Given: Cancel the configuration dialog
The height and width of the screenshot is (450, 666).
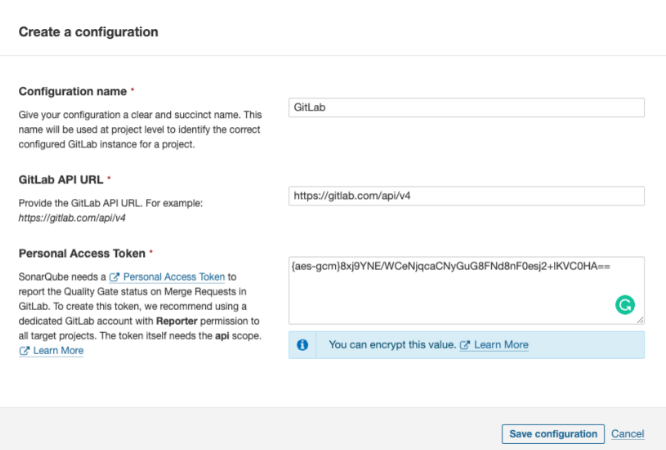Looking at the screenshot, I should point(627,434).
